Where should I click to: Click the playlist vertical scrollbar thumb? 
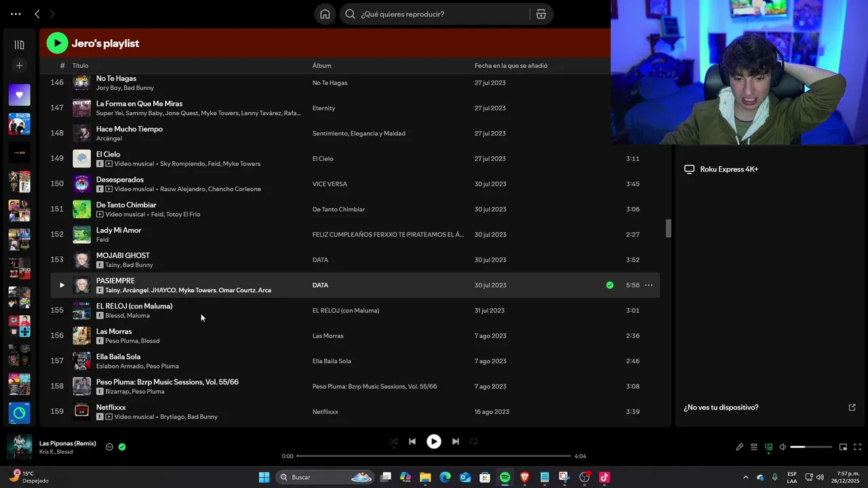tap(668, 228)
